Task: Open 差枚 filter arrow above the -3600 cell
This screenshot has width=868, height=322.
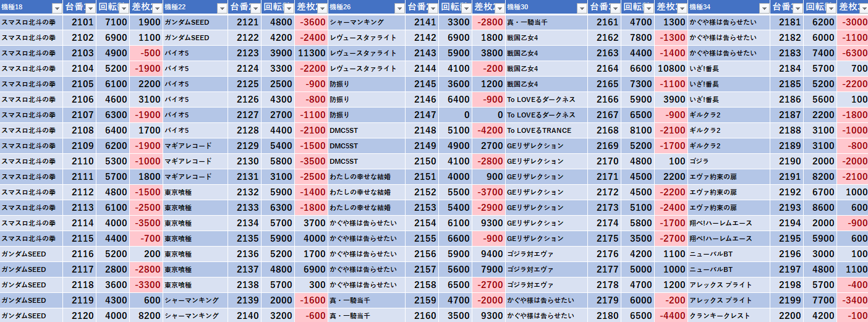Action: [x=321, y=8]
